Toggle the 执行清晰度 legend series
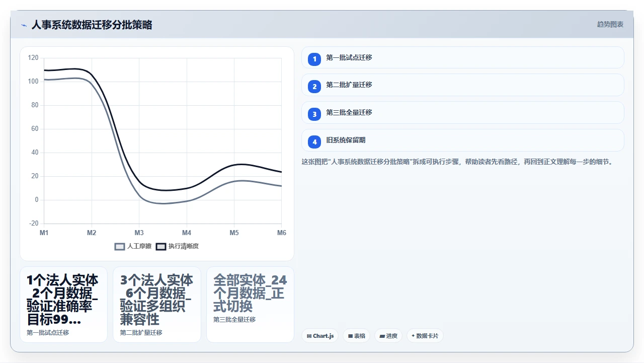Image resolution: width=644 pixels, height=363 pixels. click(x=178, y=246)
